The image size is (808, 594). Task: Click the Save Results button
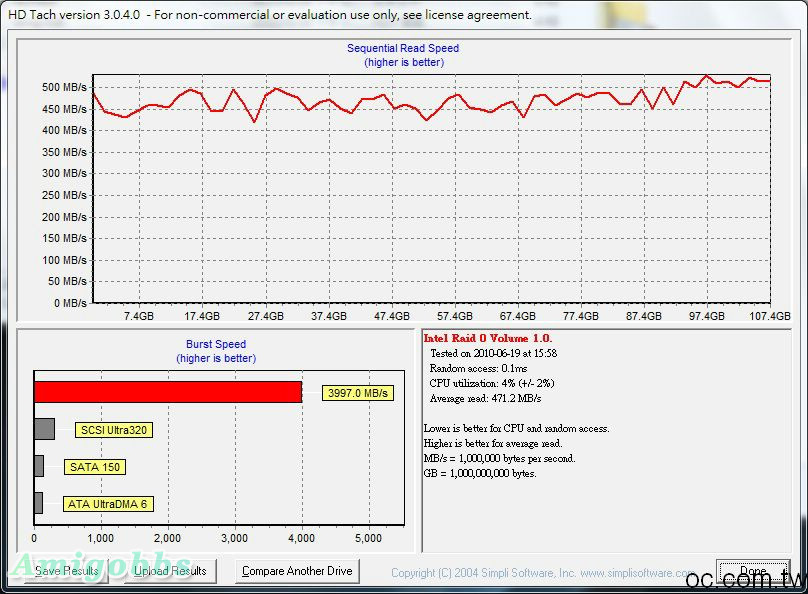point(67,571)
